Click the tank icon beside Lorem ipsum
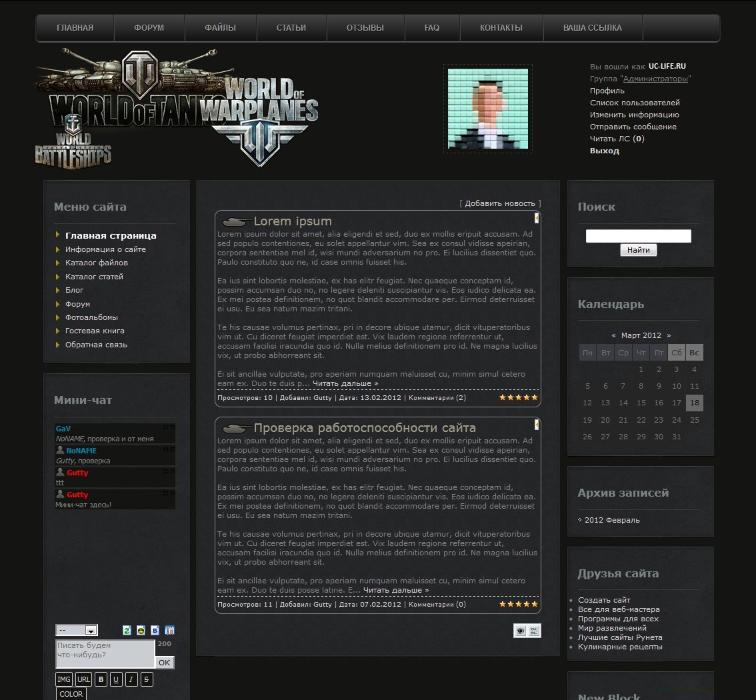This screenshot has width=756, height=700. pyautogui.click(x=236, y=221)
